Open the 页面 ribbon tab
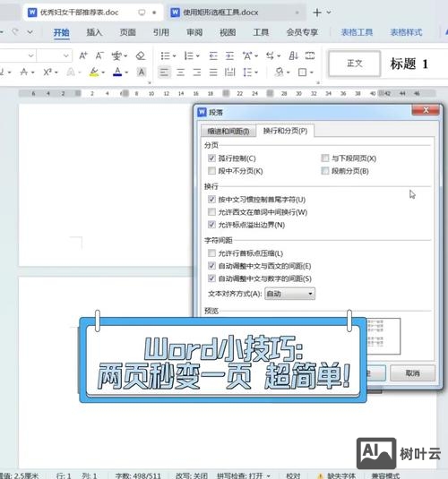This screenshot has height=479, width=448. [x=127, y=32]
